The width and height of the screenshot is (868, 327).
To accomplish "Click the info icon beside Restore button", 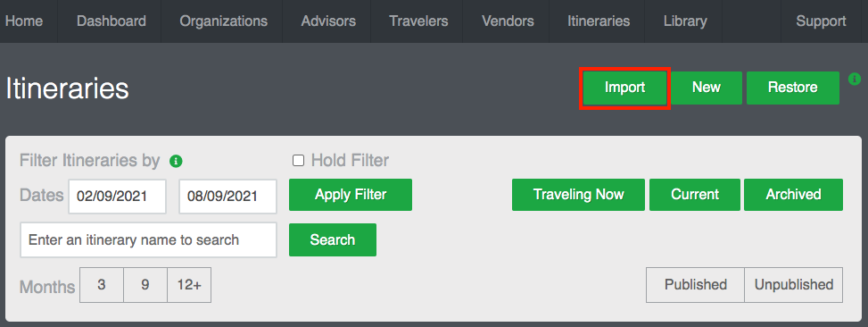I will (855, 79).
